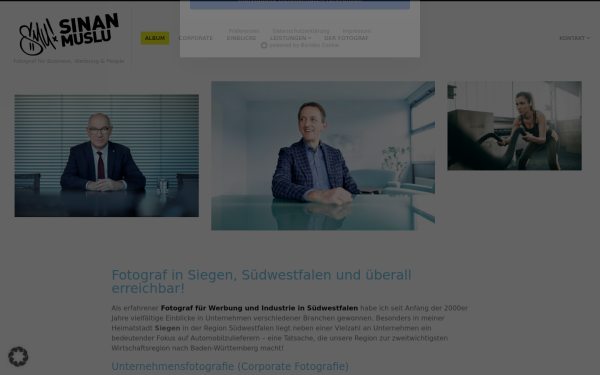Open the Impressum link
Screen dimensions: 600x375
357,31
